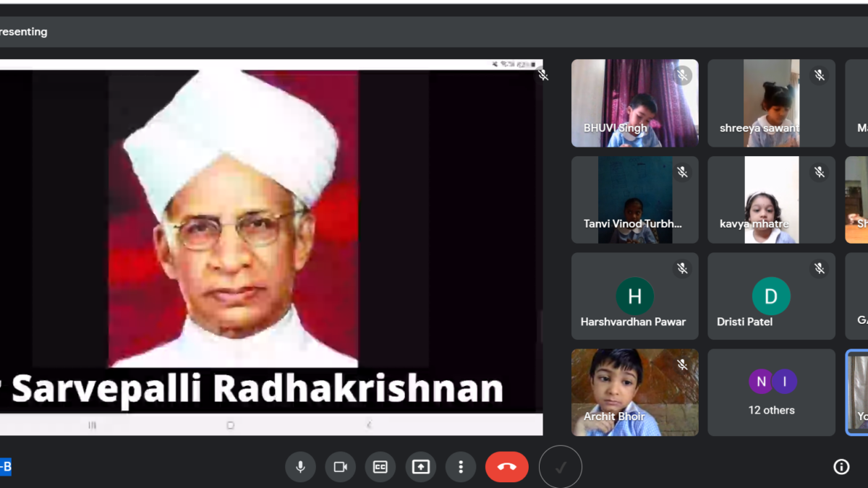Toggle the camera button in call controls
The image size is (868, 488).
(x=340, y=467)
